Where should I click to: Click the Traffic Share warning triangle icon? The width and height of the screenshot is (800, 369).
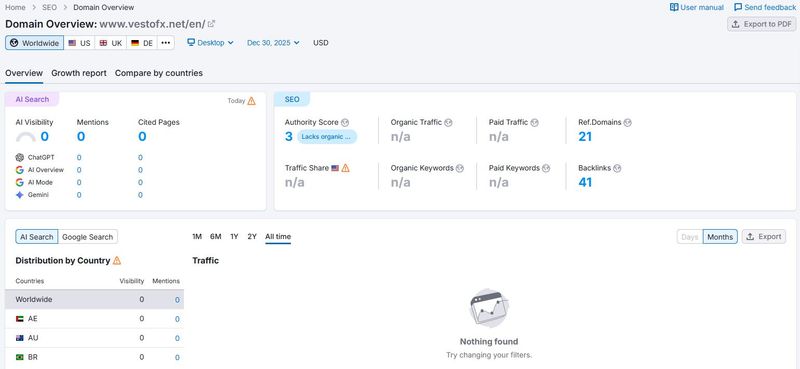pyautogui.click(x=345, y=167)
